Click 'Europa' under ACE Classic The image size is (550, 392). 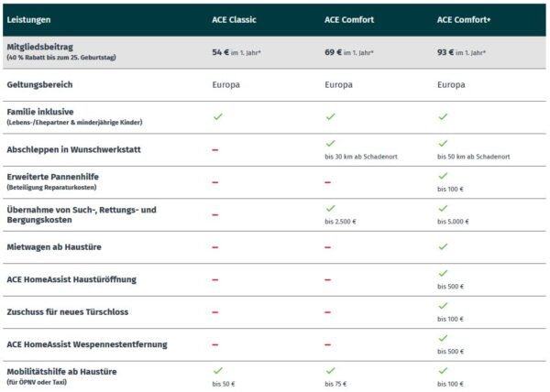click(225, 85)
